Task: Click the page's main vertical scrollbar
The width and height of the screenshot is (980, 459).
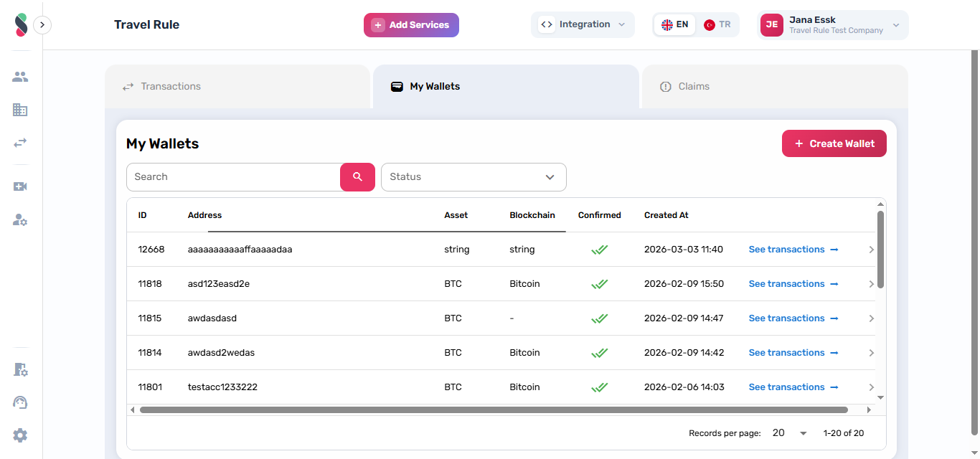Action: (974, 242)
